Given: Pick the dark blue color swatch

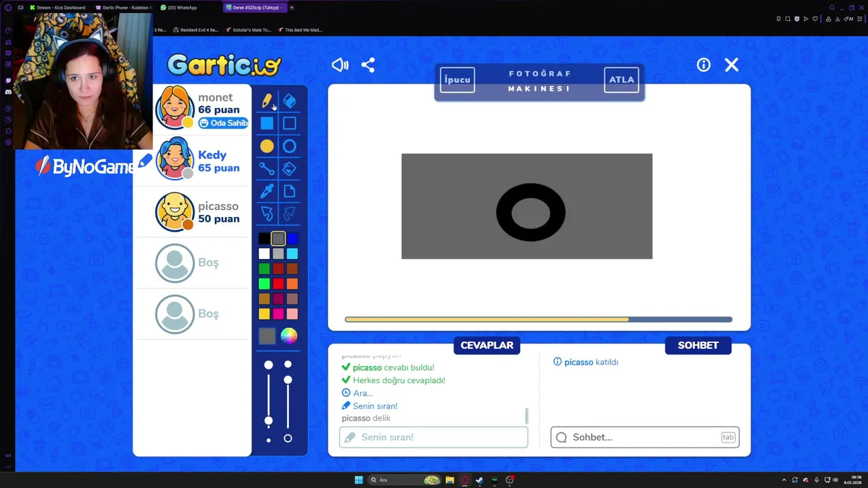Looking at the screenshot, I should pos(292,239).
